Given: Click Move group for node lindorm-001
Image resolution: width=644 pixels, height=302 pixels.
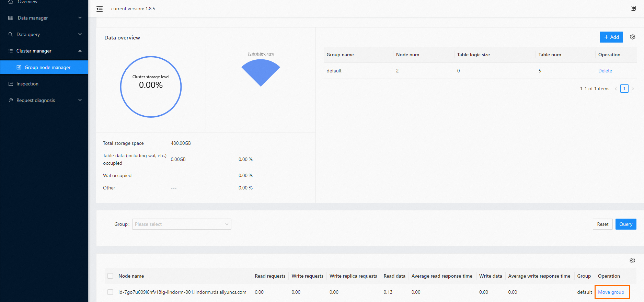Looking at the screenshot, I should tap(611, 292).
